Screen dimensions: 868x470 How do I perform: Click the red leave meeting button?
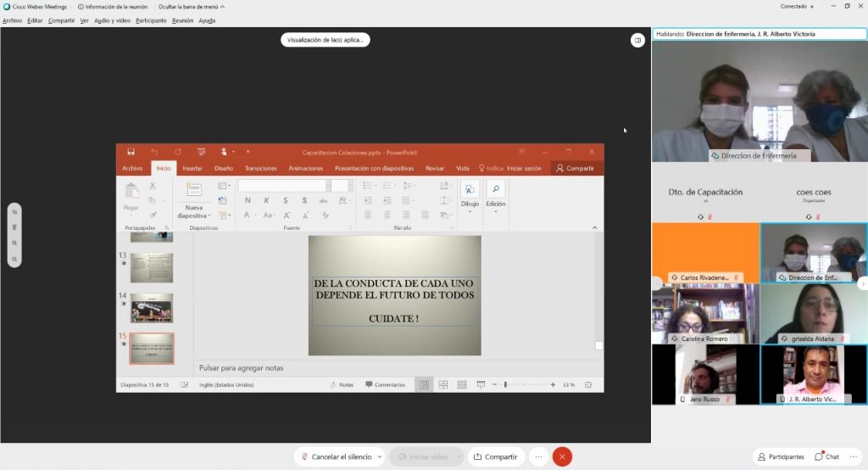(x=562, y=456)
